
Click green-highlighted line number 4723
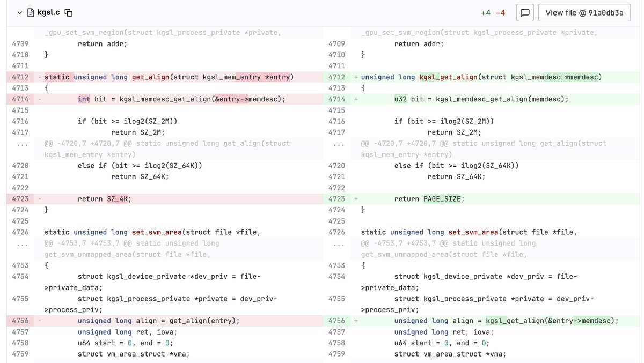[336, 199]
